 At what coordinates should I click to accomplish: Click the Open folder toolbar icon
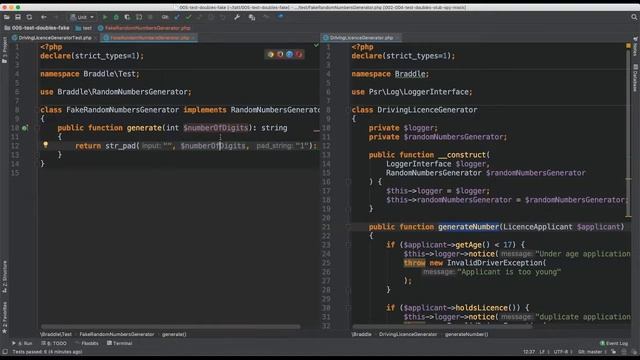7,17
